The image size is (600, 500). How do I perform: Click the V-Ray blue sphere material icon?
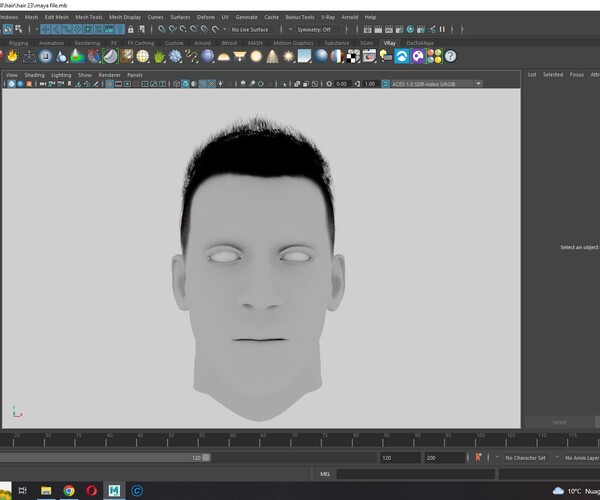[321, 56]
